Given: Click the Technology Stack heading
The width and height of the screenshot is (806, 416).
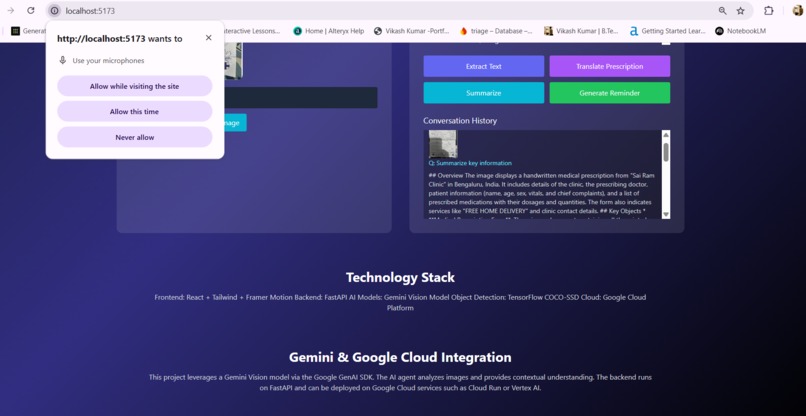Looking at the screenshot, I should tap(400, 278).
